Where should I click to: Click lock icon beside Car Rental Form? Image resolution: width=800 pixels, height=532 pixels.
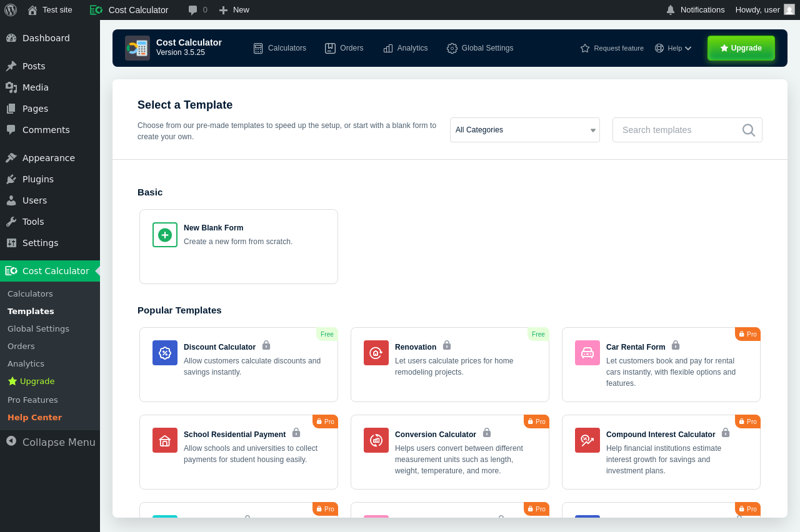click(x=676, y=345)
